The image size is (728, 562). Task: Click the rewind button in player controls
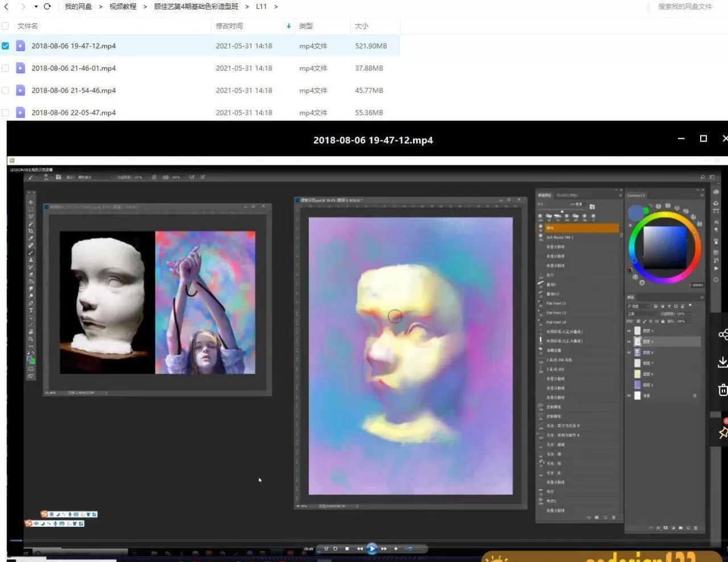click(x=359, y=548)
